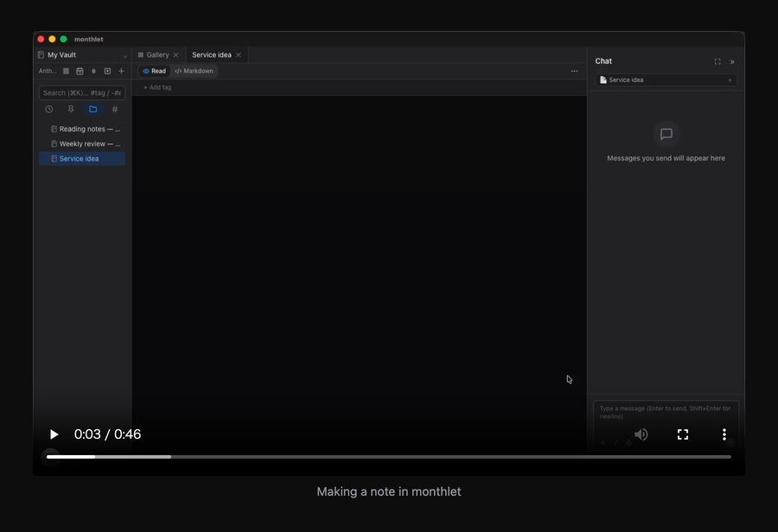Mute the video with the speaker icon
This screenshot has width=778, height=532.
click(641, 434)
